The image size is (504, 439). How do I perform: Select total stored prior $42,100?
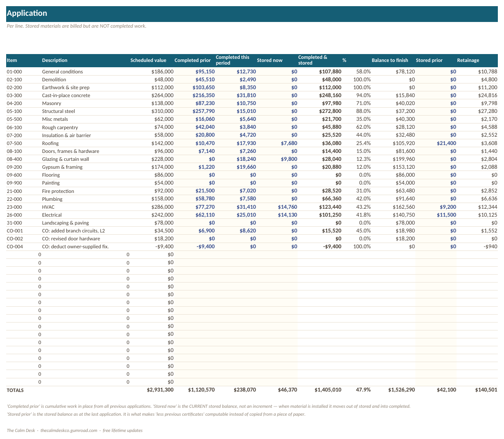(446, 390)
